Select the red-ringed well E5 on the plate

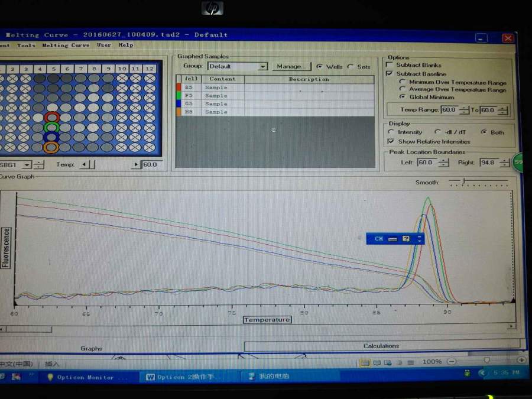pyautogui.click(x=51, y=118)
